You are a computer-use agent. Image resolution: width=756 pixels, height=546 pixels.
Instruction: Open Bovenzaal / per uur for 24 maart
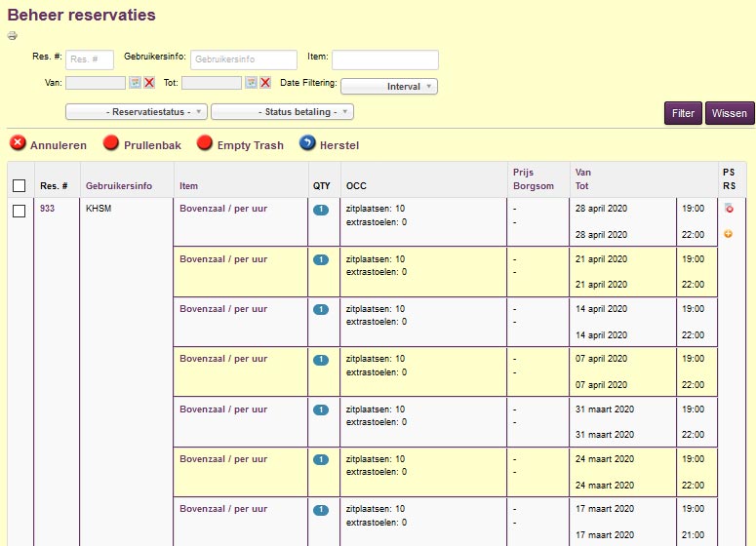(223, 459)
